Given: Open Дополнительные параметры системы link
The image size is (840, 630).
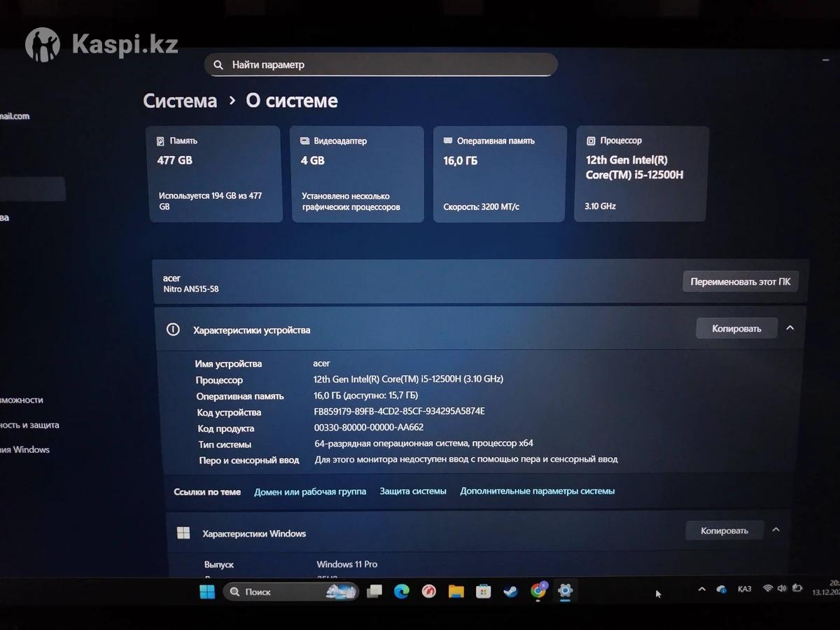Looking at the screenshot, I should pos(537,491).
